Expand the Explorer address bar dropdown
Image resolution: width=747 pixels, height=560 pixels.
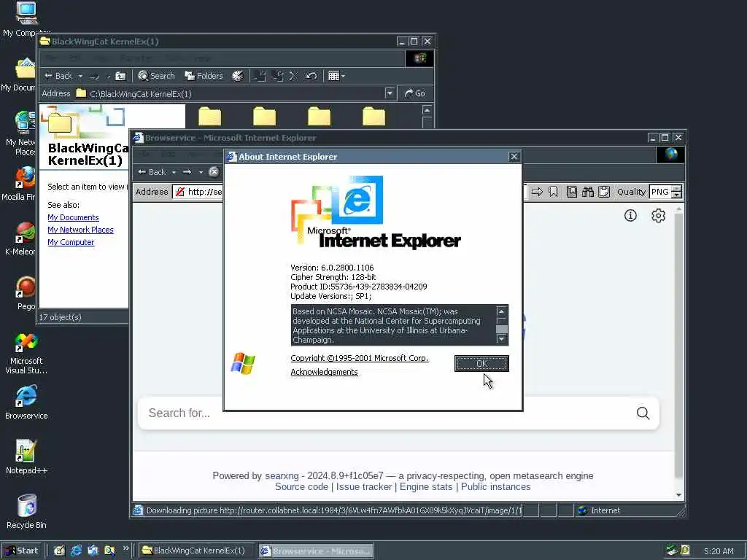(390, 93)
